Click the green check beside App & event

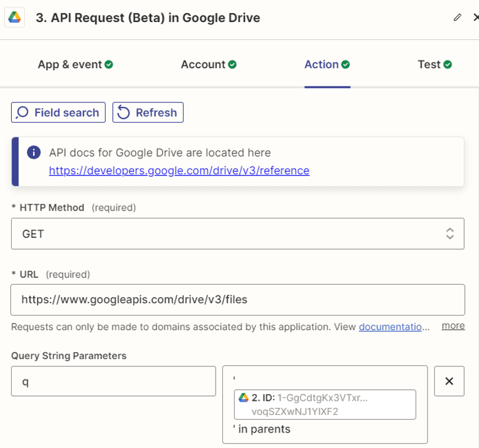109,64
